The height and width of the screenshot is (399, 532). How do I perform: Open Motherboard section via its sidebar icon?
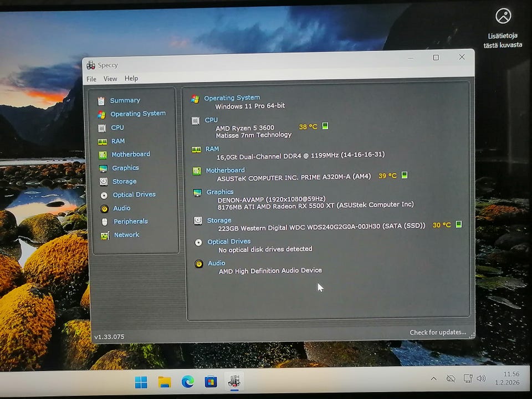click(x=103, y=155)
